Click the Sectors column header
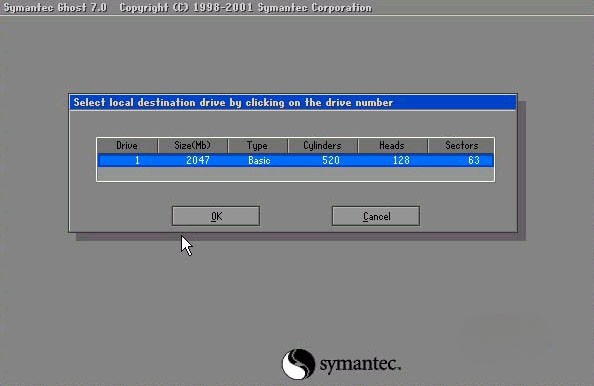 pyautogui.click(x=461, y=145)
